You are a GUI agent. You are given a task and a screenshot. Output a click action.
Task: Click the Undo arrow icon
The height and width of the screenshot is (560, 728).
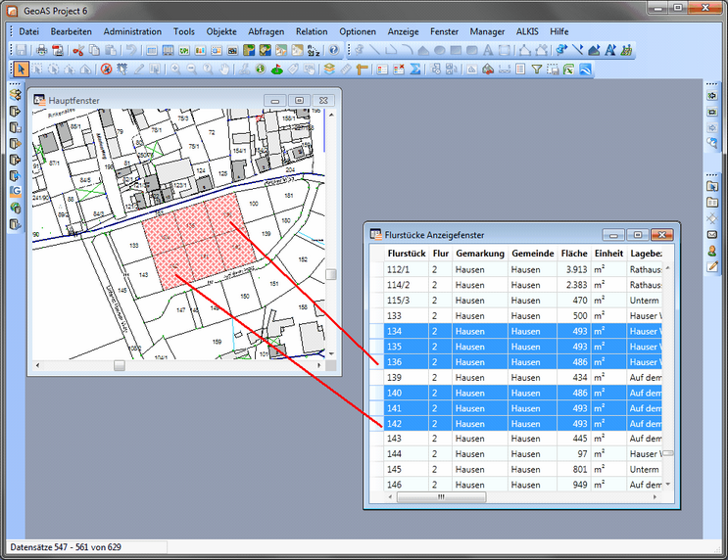click(131, 50)
